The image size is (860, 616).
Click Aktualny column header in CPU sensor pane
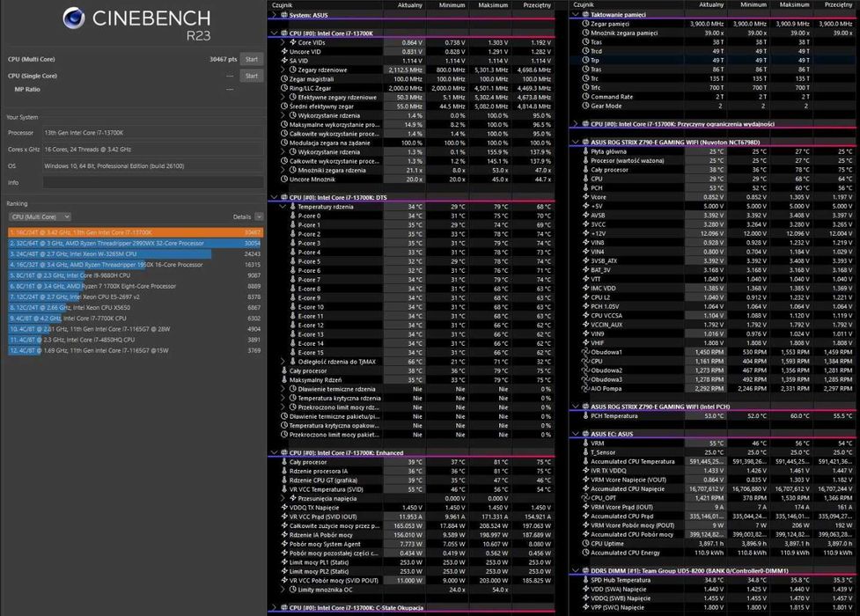click(x=409, y=5)
